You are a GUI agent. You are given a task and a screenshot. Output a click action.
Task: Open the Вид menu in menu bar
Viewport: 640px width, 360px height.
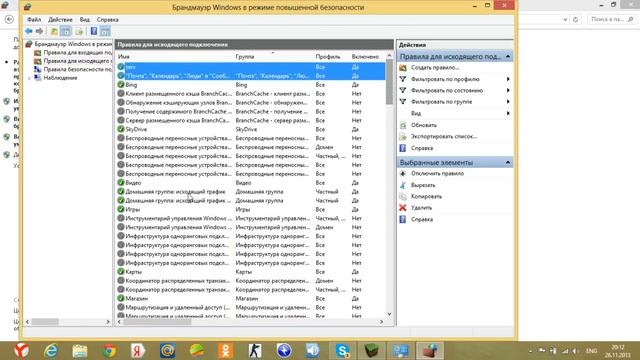(x=84, y=20)
